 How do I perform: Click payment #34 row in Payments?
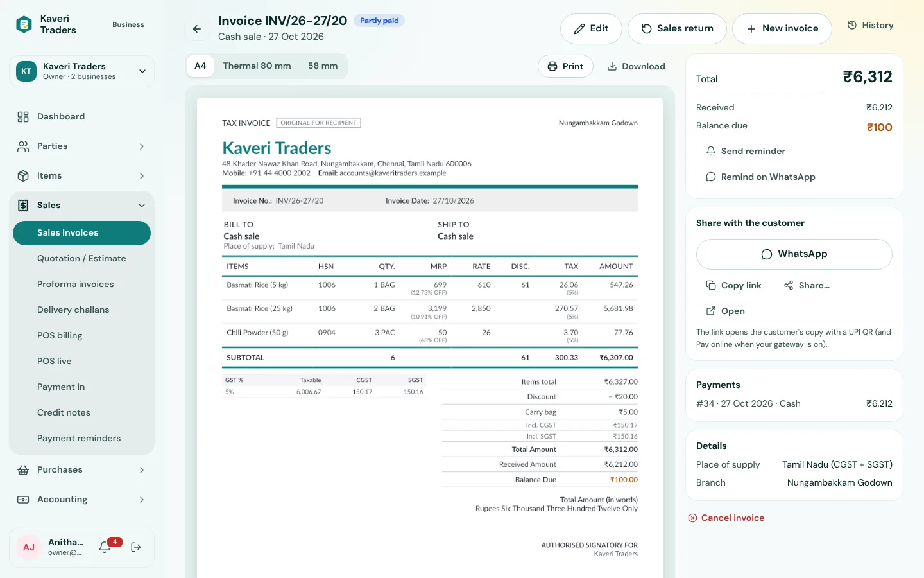(x=794, y=403)
